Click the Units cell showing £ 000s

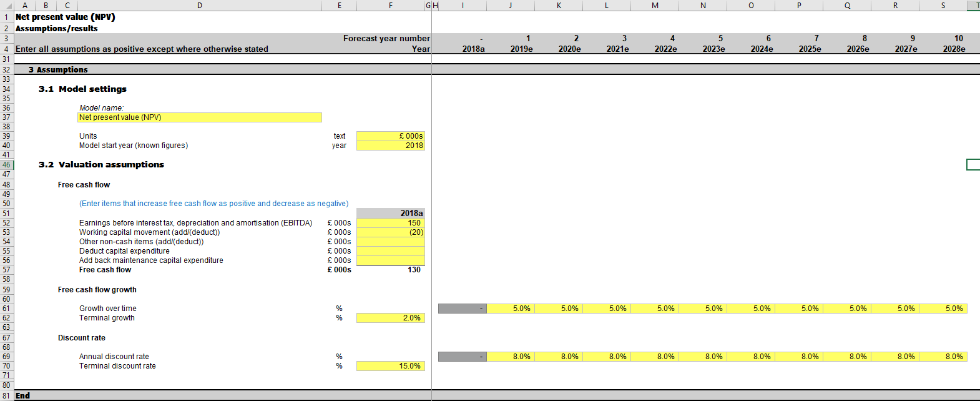391,136
